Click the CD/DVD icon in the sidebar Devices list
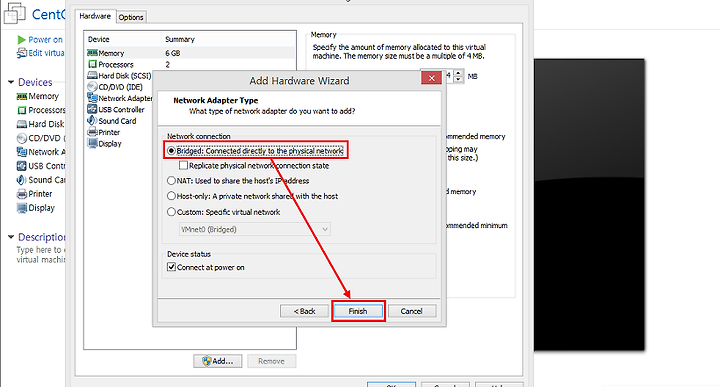Image resolution: width=720 pixels, height=387 pixels. 22,138
